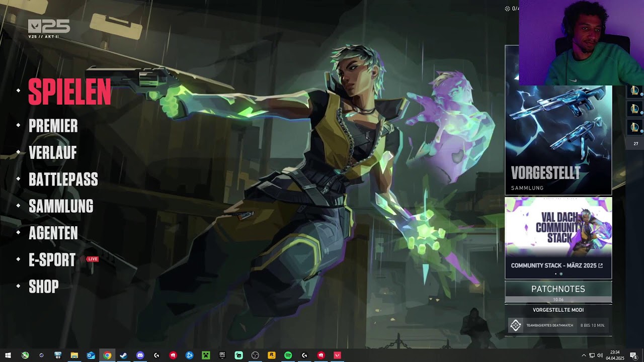Screen dimensions: 644x362
Task: Open the VERLAUF match history
Action: [53, 152]
